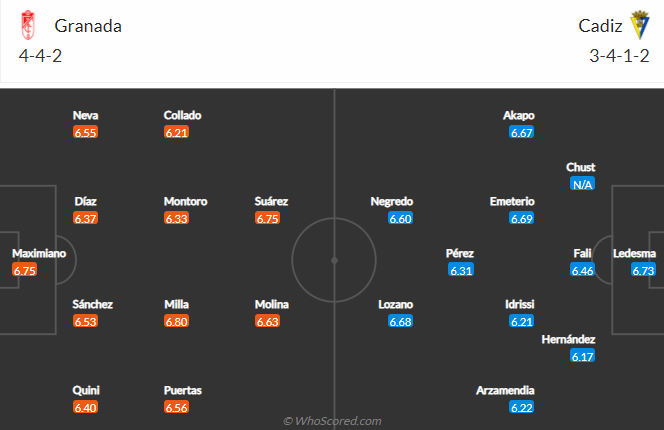Select Suárez's 6.75 rating badge
Viewport: 664px width, 430px height.
point(267,219)
